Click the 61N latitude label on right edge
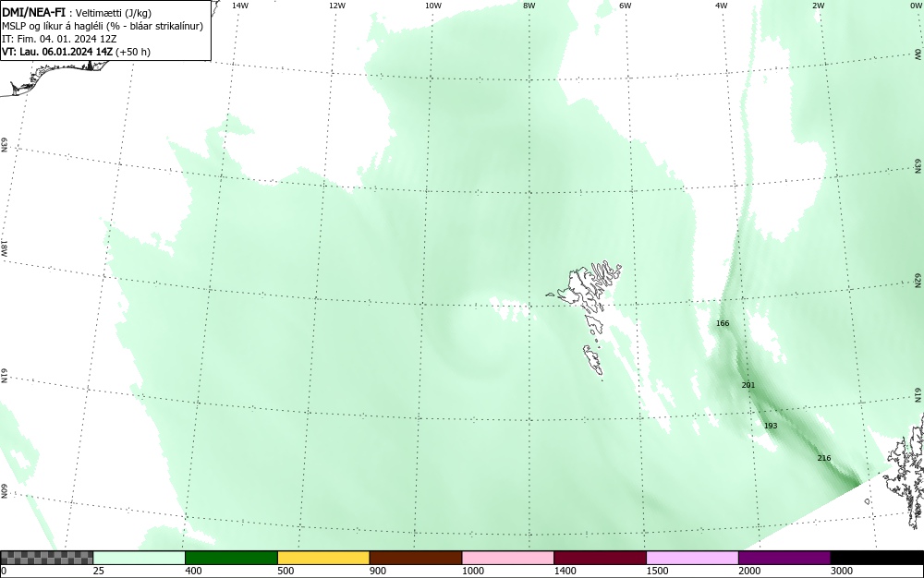This screenshot has width=924, height=578. 918,395
